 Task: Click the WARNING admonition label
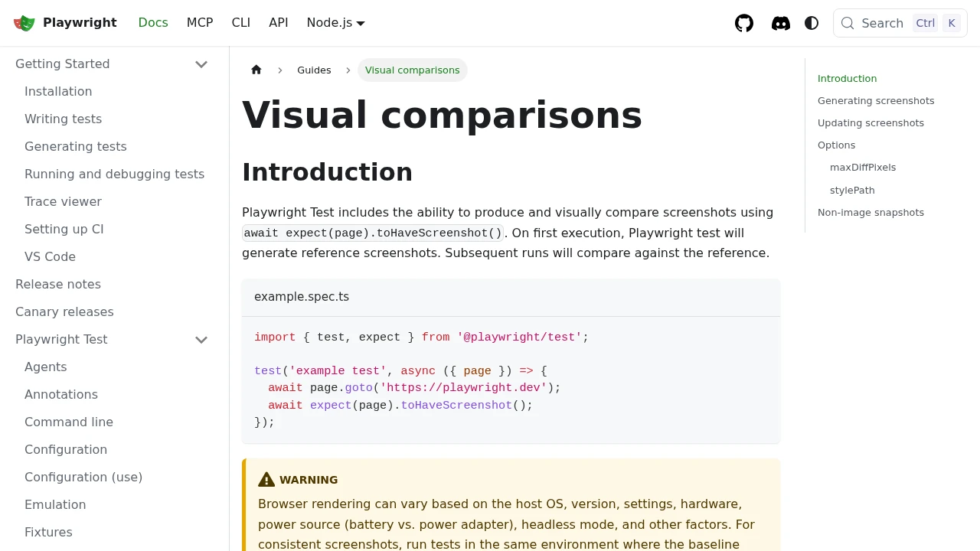point(309,480)
